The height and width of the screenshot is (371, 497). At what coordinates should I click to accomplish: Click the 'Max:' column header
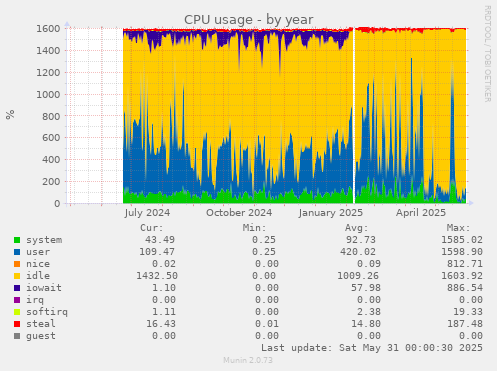coord(458,228)
